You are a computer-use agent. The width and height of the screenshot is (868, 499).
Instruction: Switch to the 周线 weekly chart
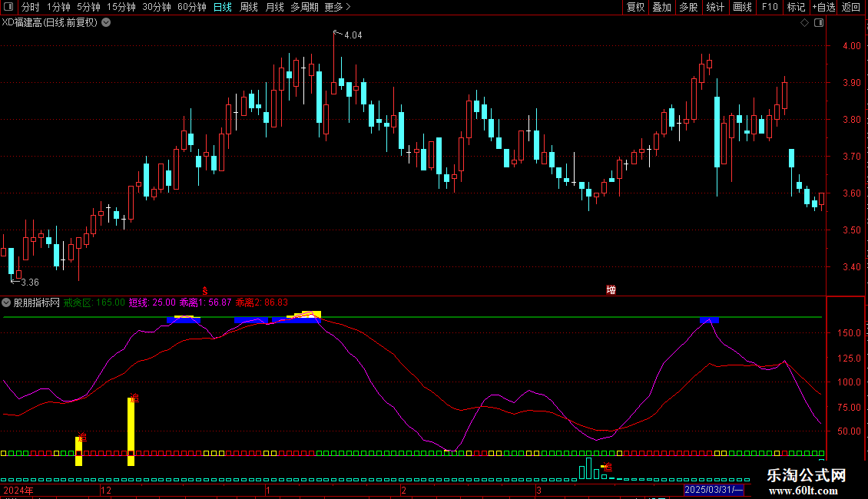click(x=249, y=7)
